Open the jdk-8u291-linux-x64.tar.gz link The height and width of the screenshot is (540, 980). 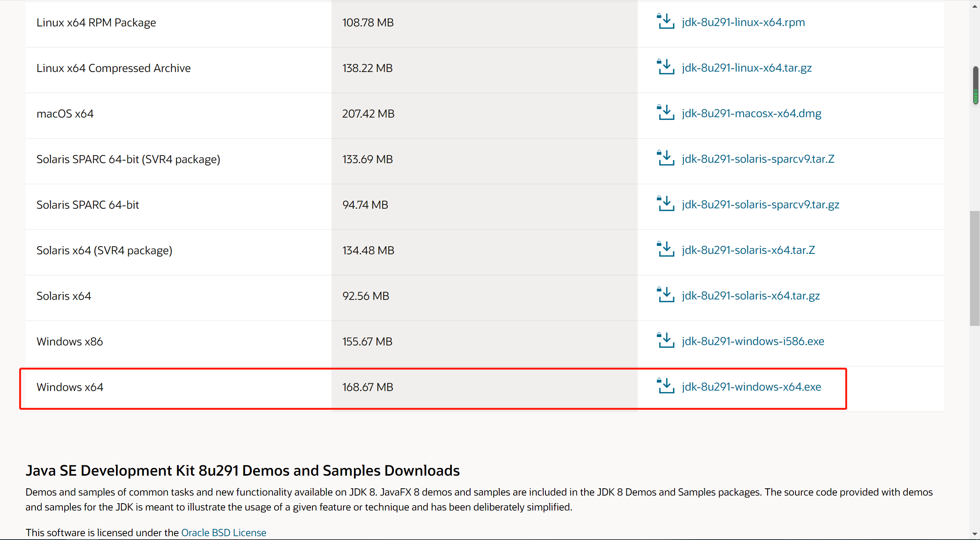coord(746,68)
